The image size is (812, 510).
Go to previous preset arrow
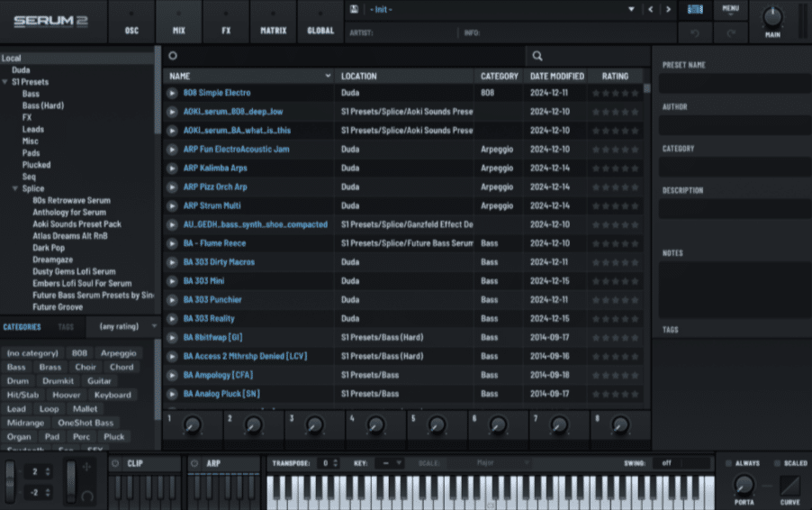[x=651, y=9]
